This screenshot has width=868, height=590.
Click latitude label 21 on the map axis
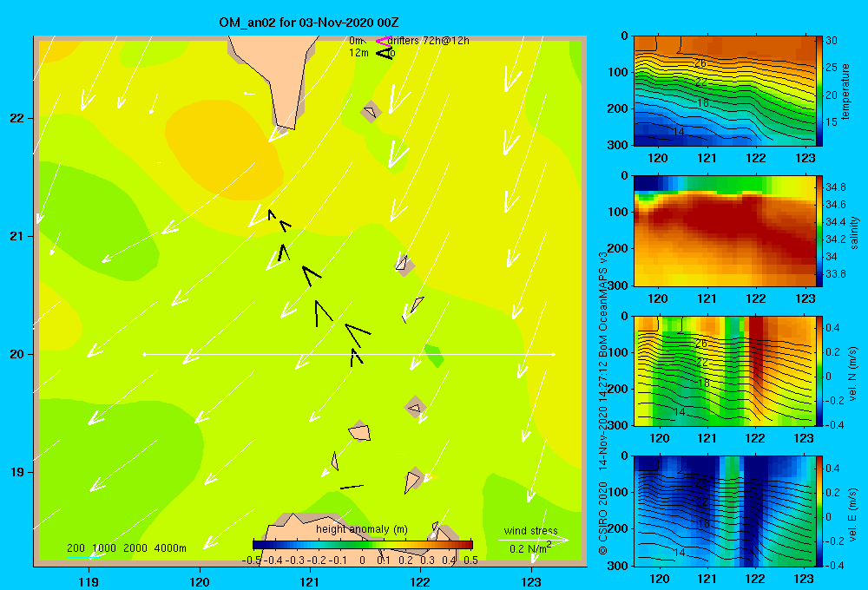tap(17, 236)
